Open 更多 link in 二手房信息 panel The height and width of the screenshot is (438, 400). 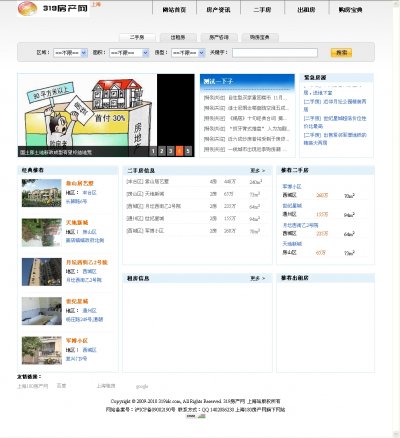[x=258, y=171]
